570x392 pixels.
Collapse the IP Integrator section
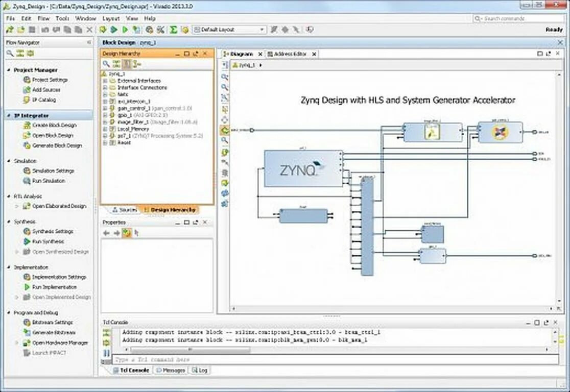9,115
